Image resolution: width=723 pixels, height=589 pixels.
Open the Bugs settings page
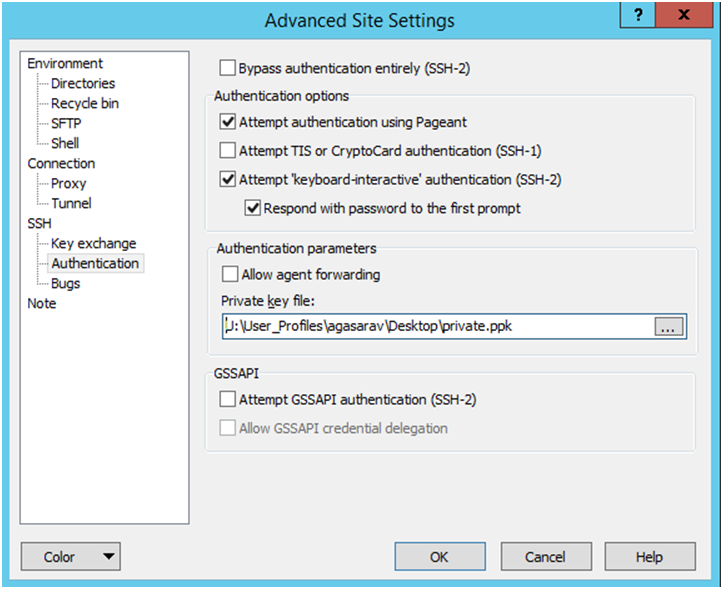pos(65,283)
